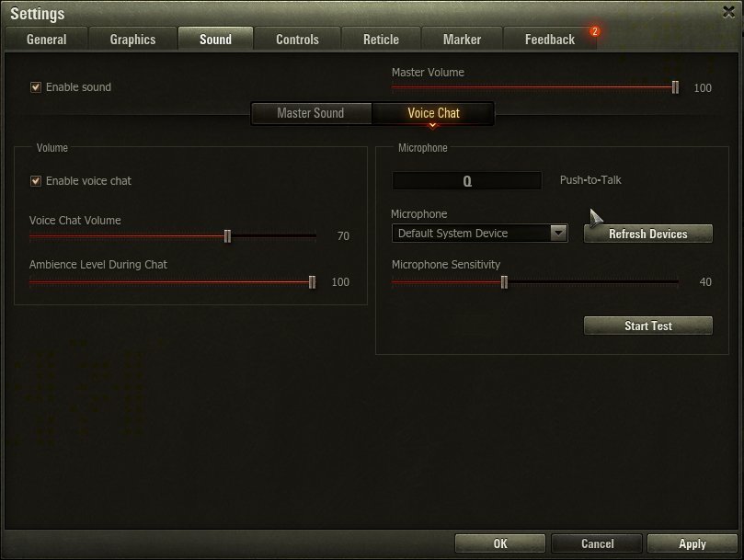Screen dimensions: 744x560
Task: Apply the sound settings
Action: tap(692, 543)
